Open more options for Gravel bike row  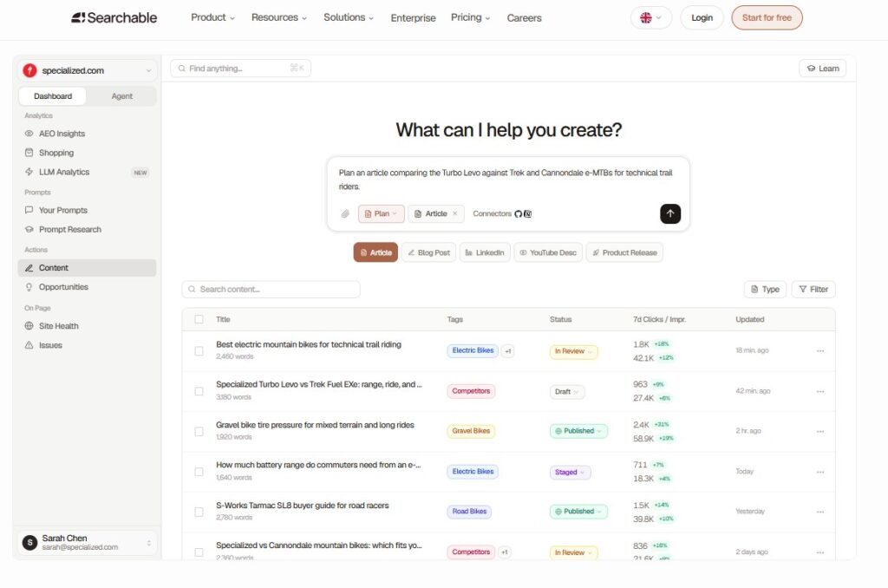820,432
